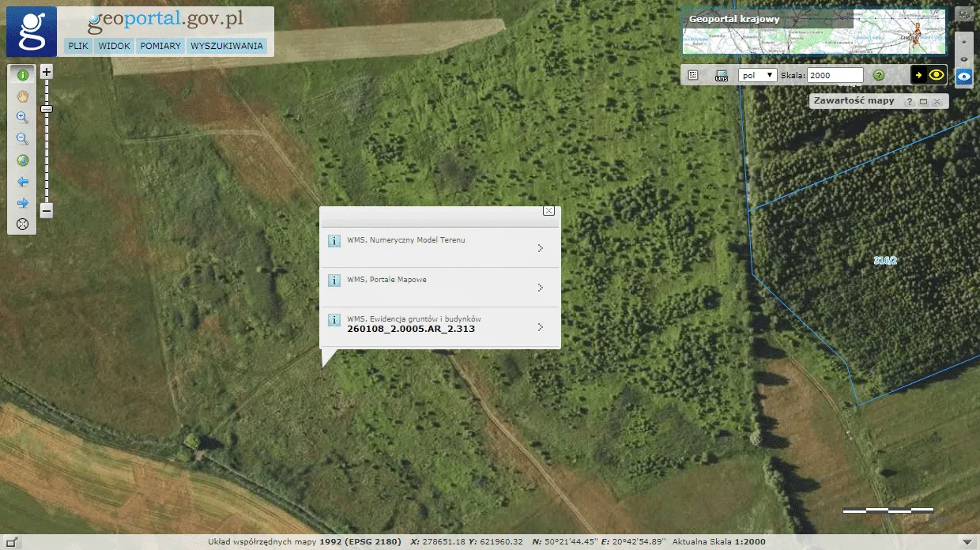
Task: Choose the magnifier zoom-in tool
Action: [23, 118]
